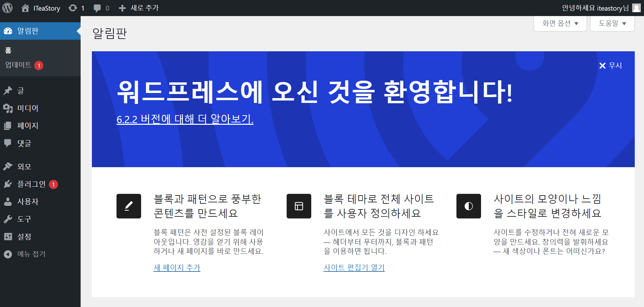This screenshot has width=644, height=307.
Task: Click the 플러그인 plug icon
Action: [8, 184]
